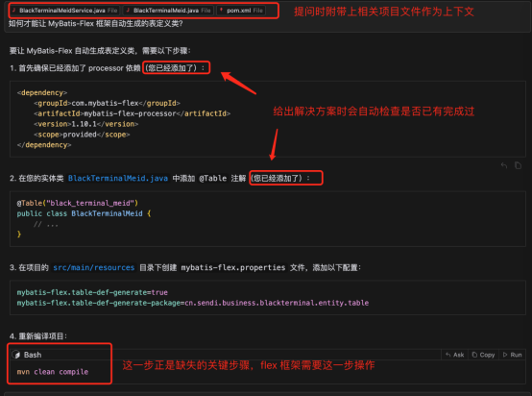Screen dimensions: 532x396
Task: Click the Java icon on BlackTerminalMeid.java chip
Action: point(128,11)
